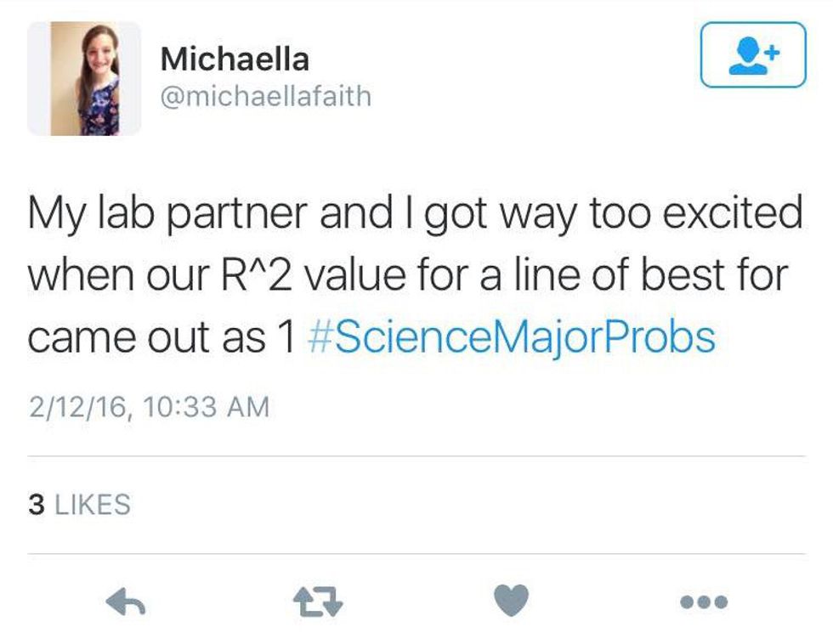Click the number 3 in the likes count
The image size is (833, 644).
pos(36,505)
